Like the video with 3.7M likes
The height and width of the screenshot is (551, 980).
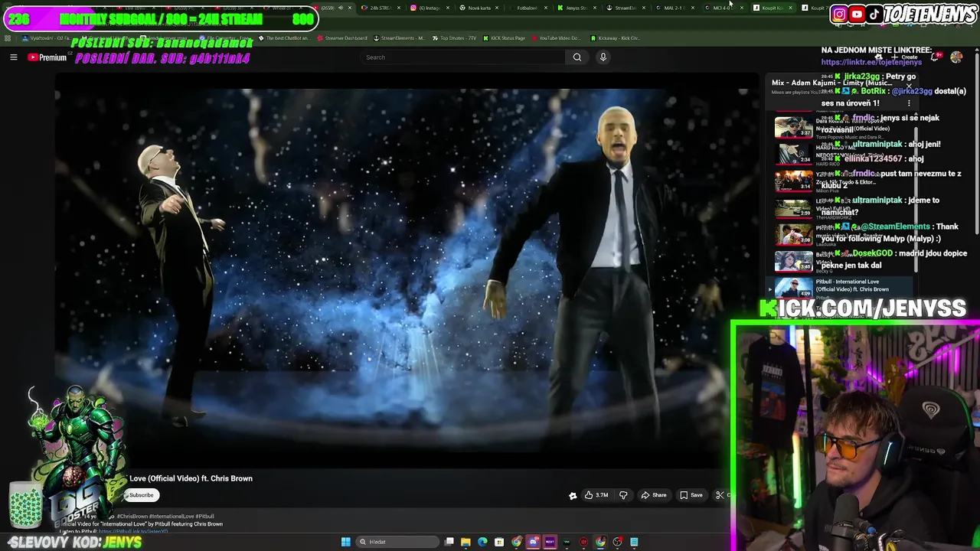(596, 495)
